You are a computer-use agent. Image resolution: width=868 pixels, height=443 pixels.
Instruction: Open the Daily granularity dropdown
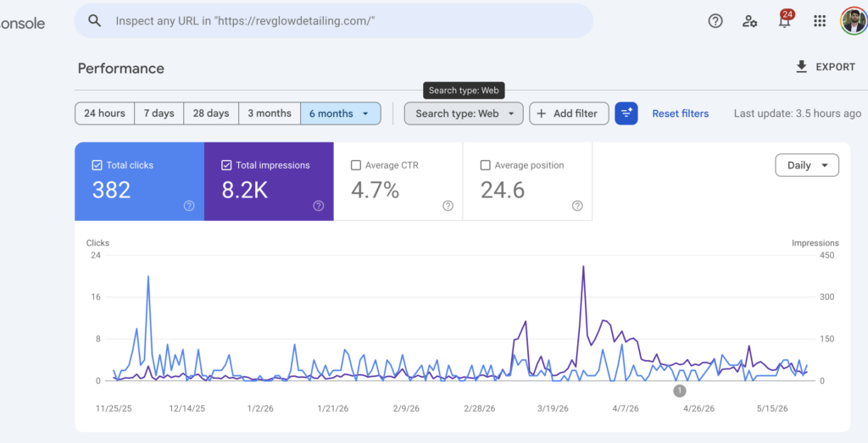(x=807, y=165)
